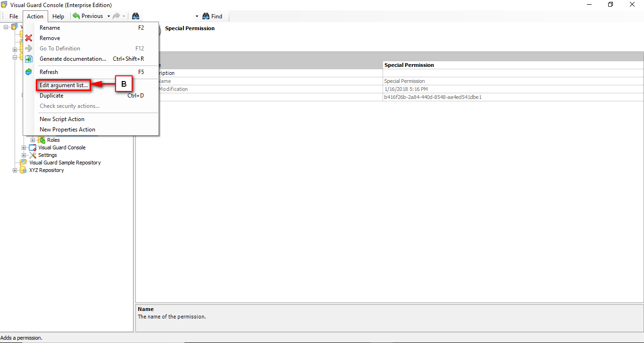Open the Previous history dropdown arrow

109,16
